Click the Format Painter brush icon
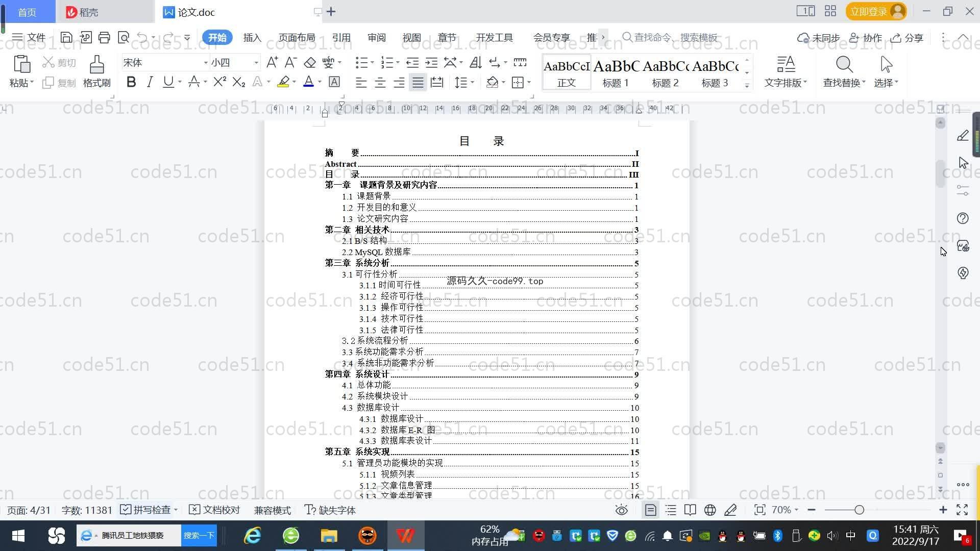 tap(96, 65)
